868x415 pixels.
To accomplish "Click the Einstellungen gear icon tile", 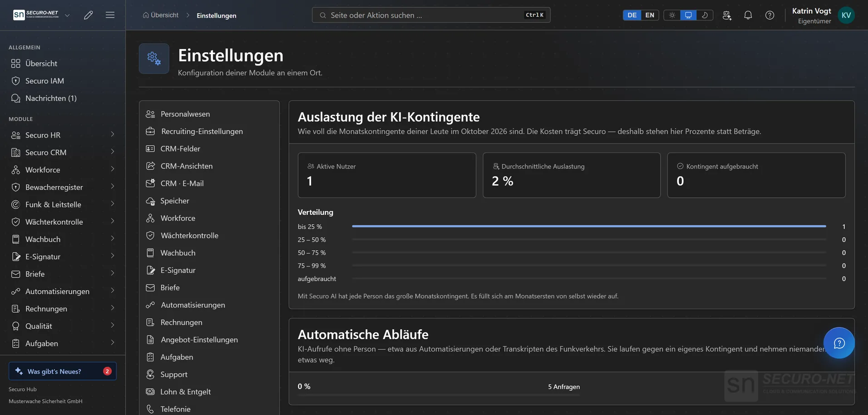I will pyautogui.click(x=154, y=59).
